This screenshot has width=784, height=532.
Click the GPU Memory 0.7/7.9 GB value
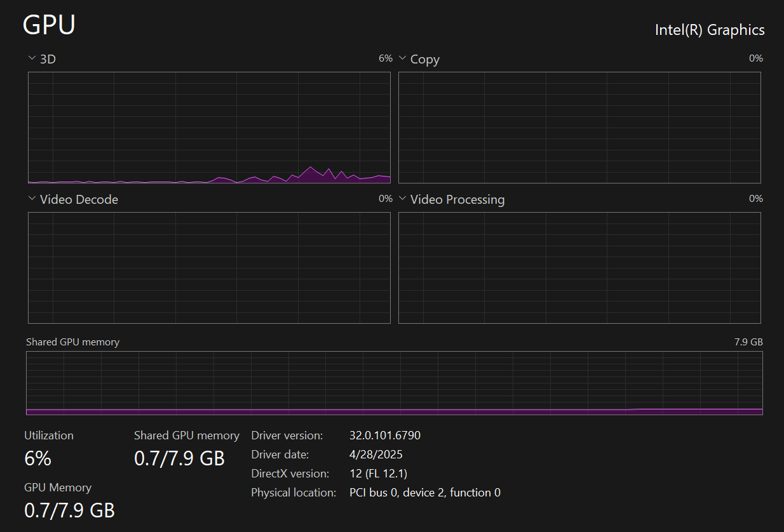[x=70, y=510]
